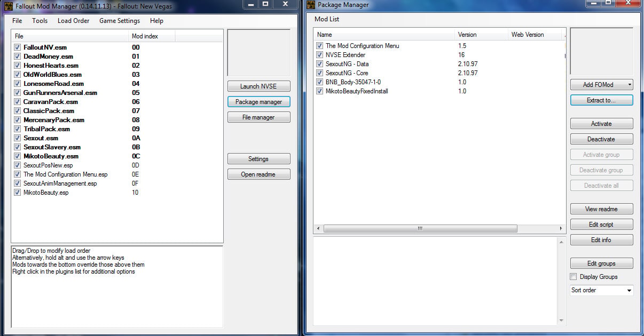Click left arrow of mod list scrollbar
The image size is (644, 336).
[x=318, y=228]
